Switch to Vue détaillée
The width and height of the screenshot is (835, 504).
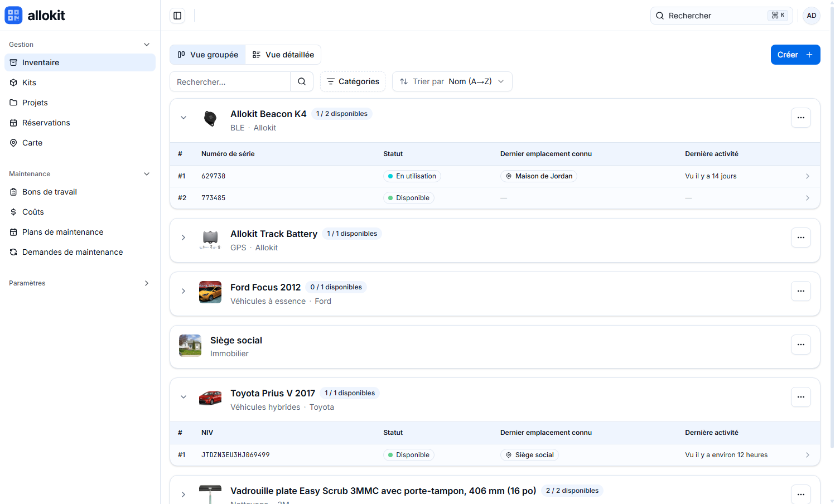click(x=283, y=55)
